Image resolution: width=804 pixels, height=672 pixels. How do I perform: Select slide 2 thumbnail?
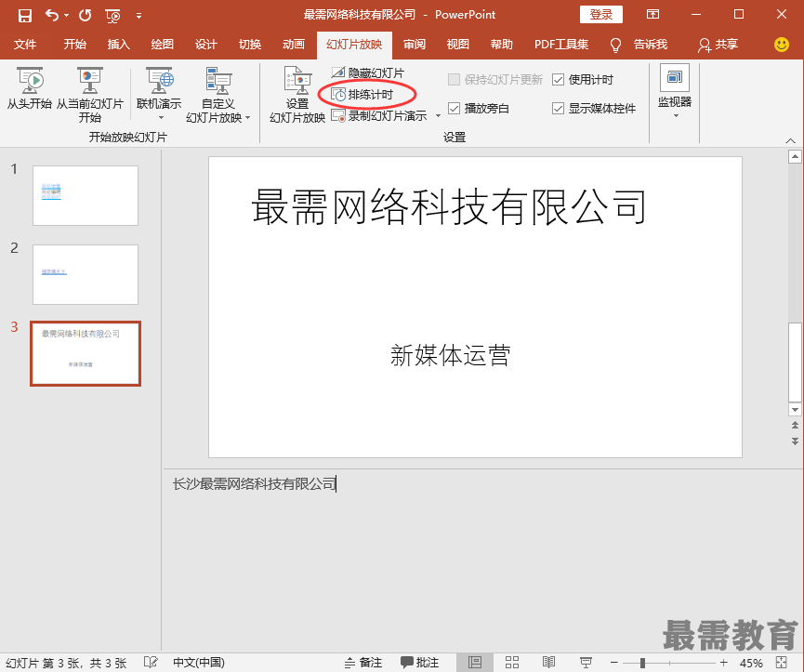pos(86,274)
